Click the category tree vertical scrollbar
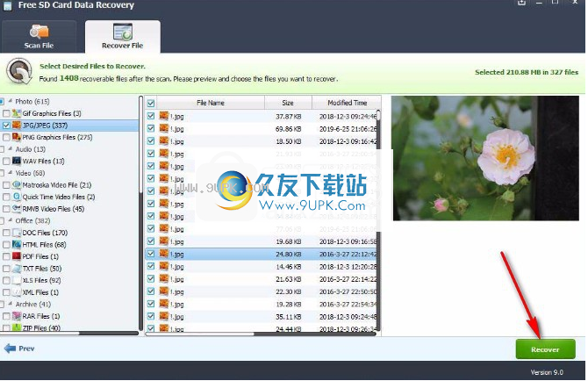 point(141,213)
